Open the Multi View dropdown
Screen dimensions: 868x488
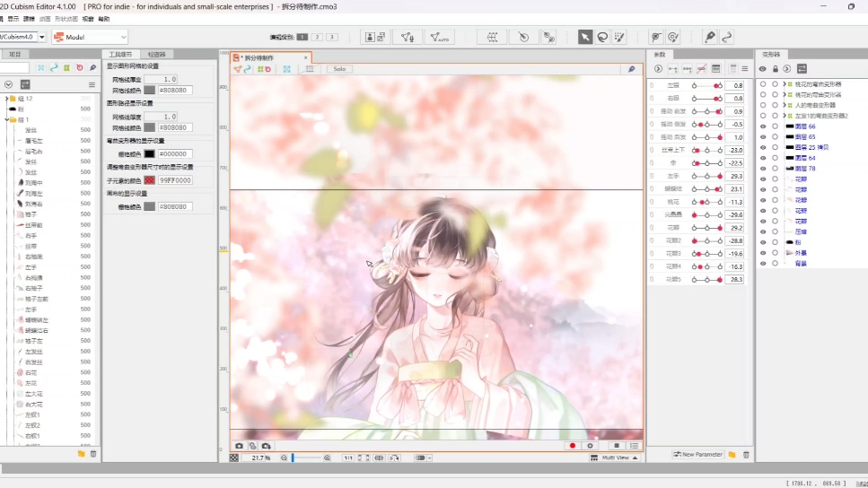tap(615, 458)
